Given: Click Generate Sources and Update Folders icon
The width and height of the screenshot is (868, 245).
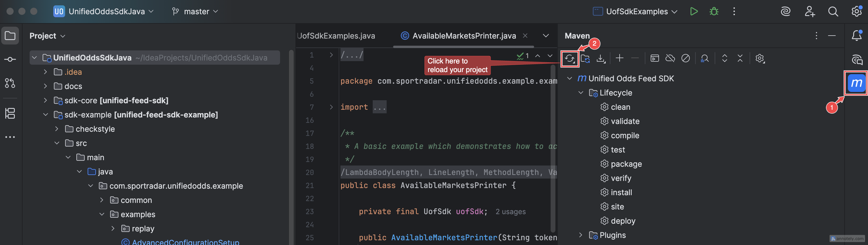Looking at the screenshot, I should (x=585, y=59).
